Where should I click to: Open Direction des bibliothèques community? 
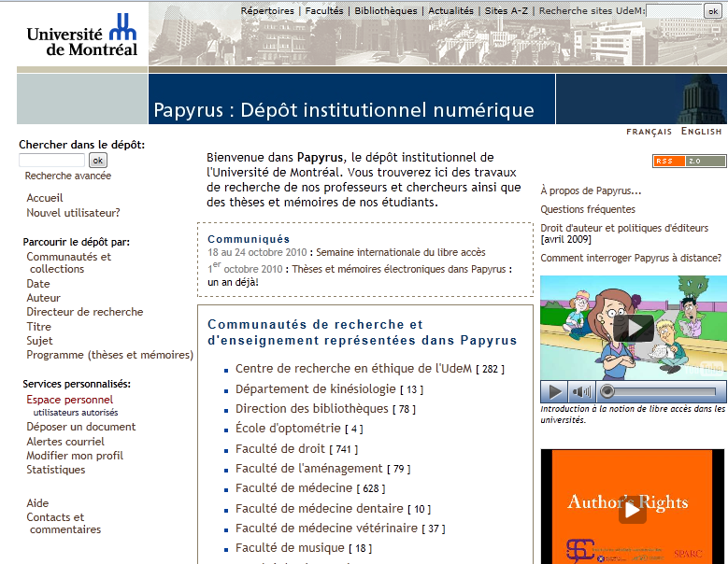pos(311,409)
